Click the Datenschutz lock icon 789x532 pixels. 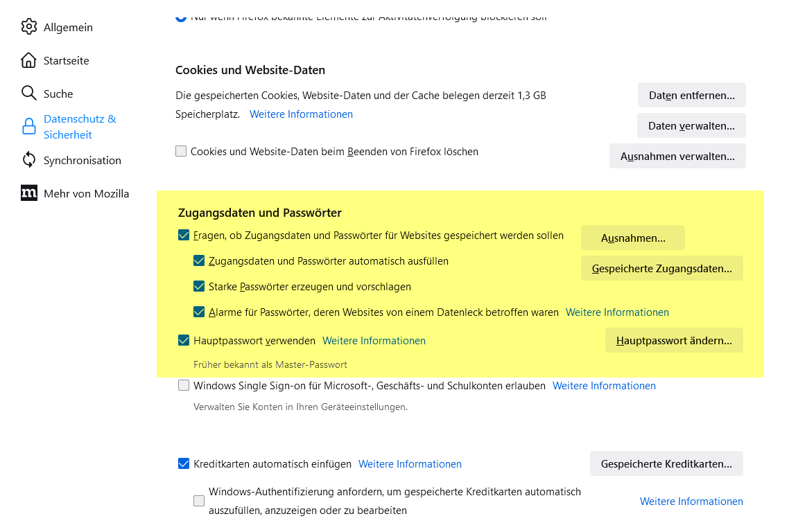[28, 127]
